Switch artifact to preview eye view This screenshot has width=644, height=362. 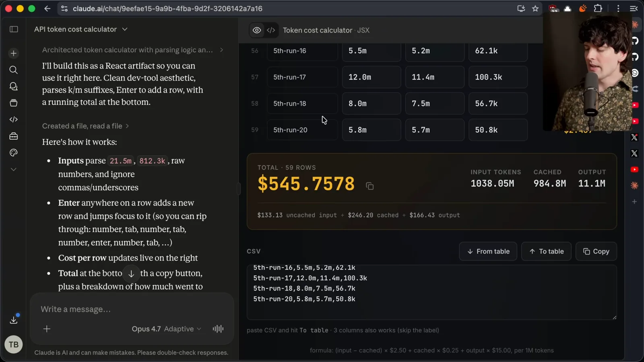[256, 30]
